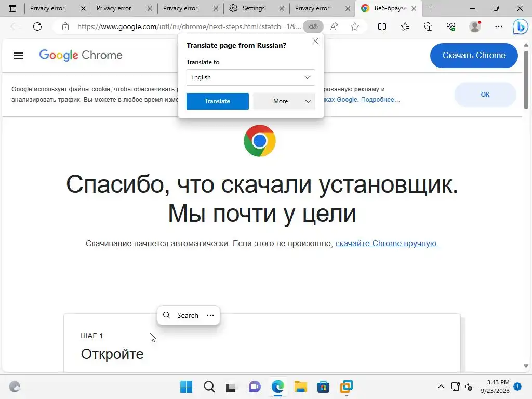Open Browser essentials heart icon
532x399 pixels.
[451, 26]
